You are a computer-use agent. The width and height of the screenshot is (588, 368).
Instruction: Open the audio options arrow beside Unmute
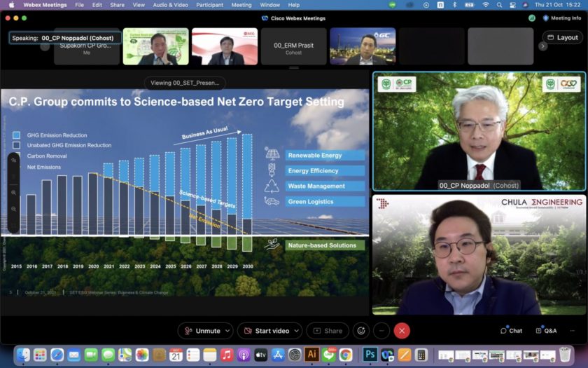[x=228, y=331]
